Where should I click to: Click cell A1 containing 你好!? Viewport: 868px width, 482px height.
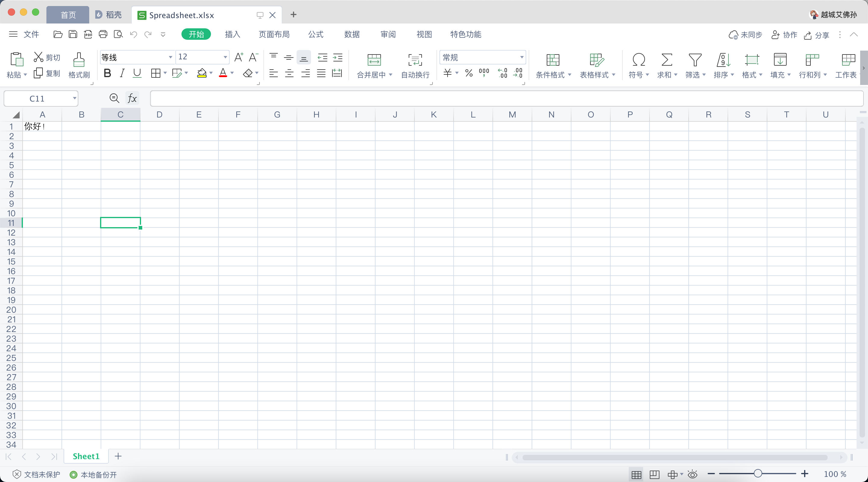click(x=42, y=126)
